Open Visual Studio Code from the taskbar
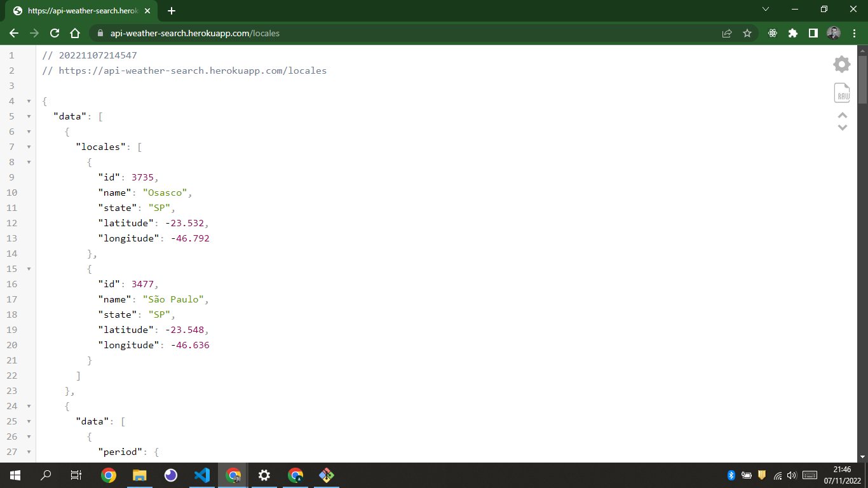 point(202,475)
